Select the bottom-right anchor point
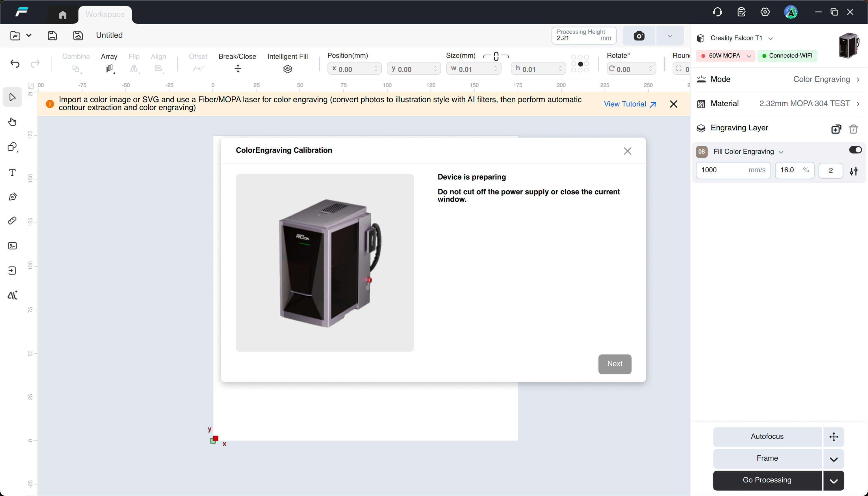Image resolution: width=868 pixels, height=496 pixels. click(587, 70)
